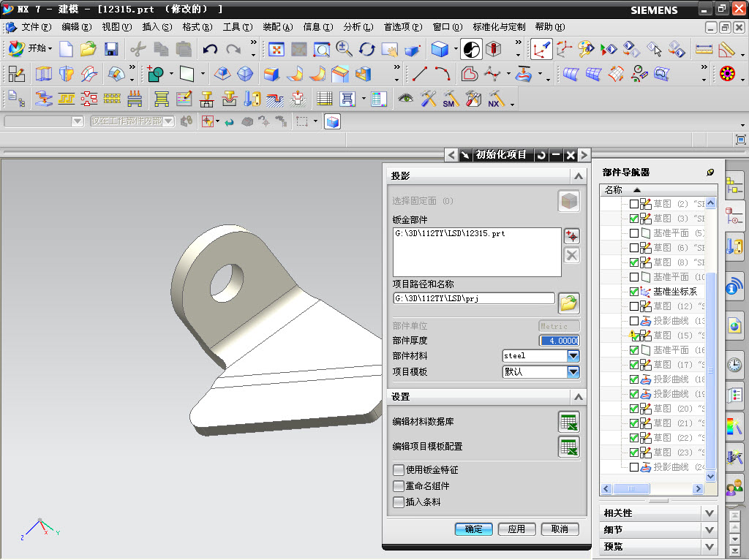Open the 帮助 menu

pos(550,27)
